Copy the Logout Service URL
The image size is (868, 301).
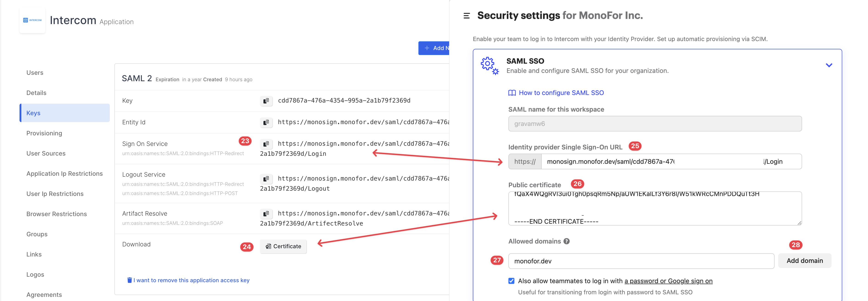(266, 178)
